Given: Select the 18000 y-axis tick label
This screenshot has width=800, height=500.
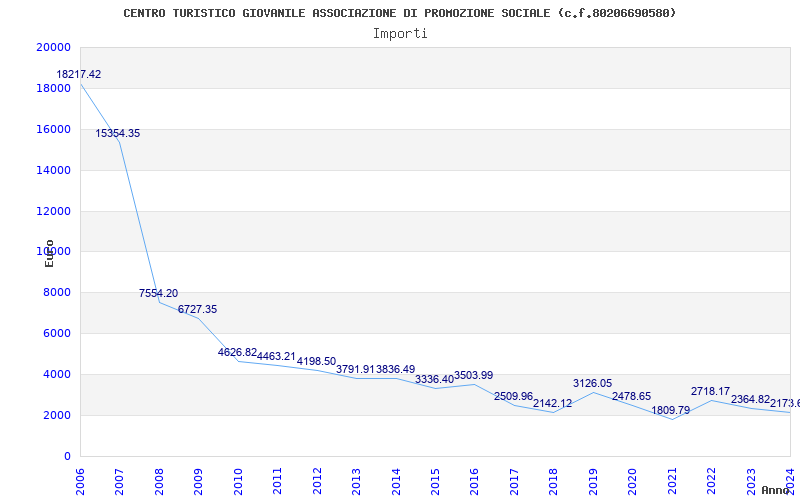Looking at the screenshot, I should tap(53, 88).
